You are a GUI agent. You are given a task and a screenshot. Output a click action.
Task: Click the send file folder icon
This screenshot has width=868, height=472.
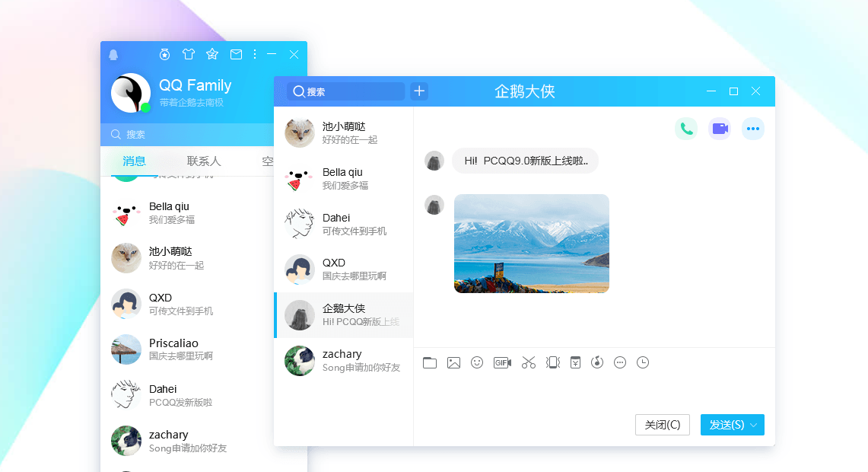430,363
